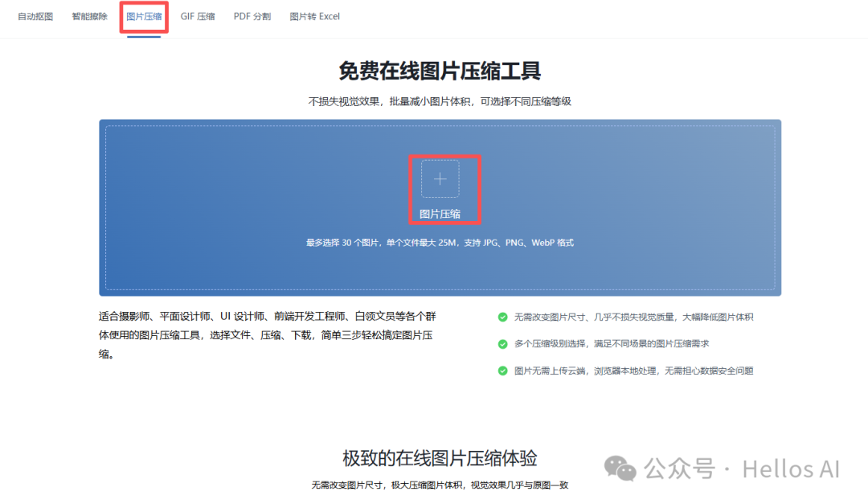Open the PDF 分割 feature
Screen dimensions: 868x504
252,16
